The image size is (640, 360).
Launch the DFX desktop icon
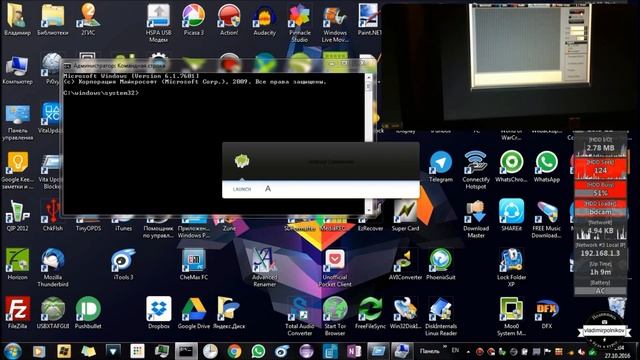tap(547, 313)
